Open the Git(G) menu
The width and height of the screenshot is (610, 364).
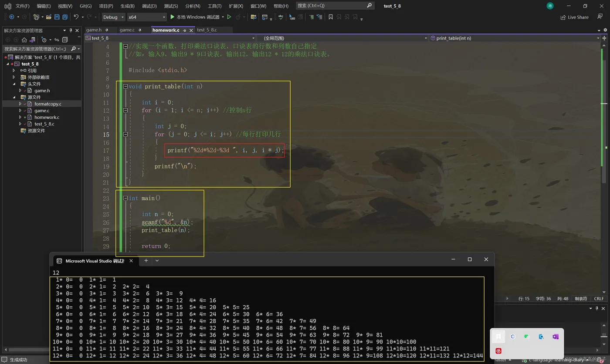click(86, 6)
